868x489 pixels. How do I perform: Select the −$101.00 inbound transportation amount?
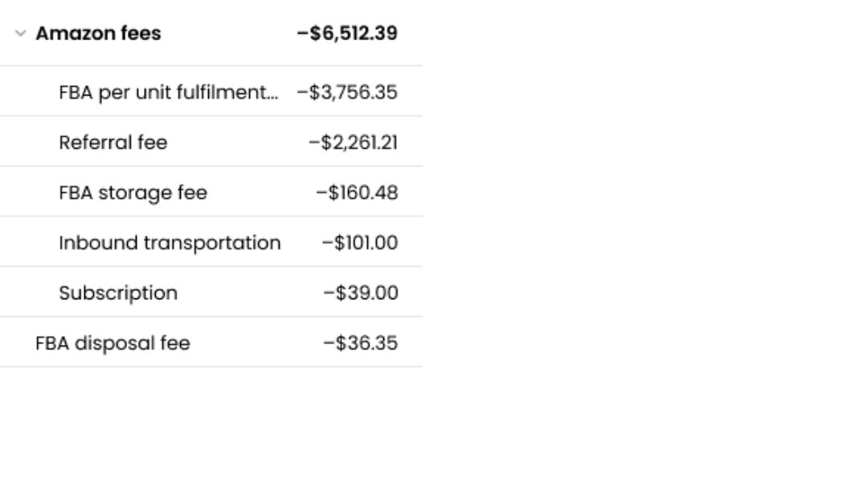[x=360, y=243]
